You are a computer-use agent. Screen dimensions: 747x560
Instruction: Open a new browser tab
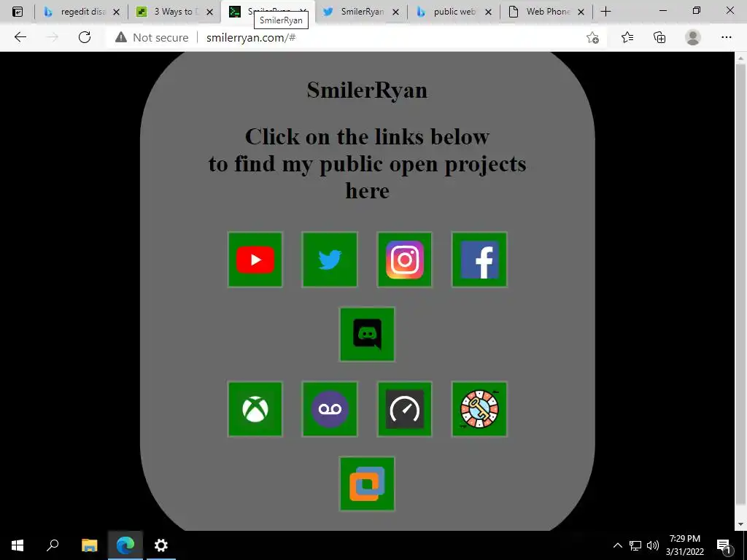[605, 12]
